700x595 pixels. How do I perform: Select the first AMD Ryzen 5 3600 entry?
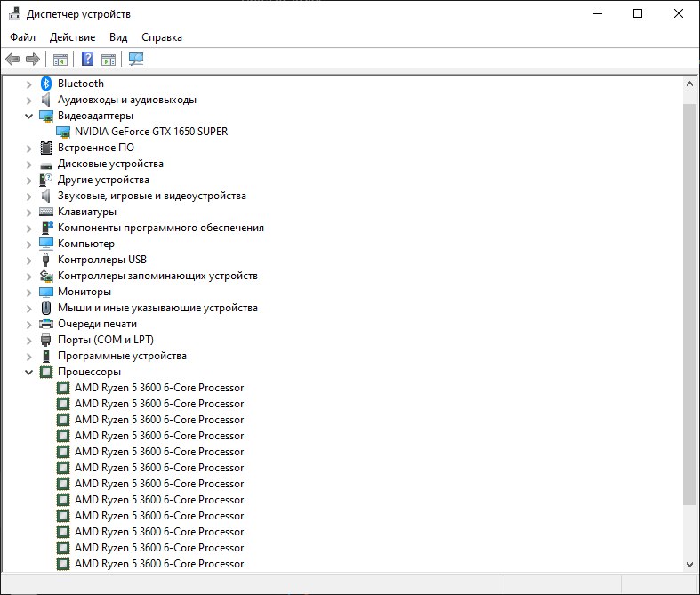pyautogui.click(x=159, y=388)
